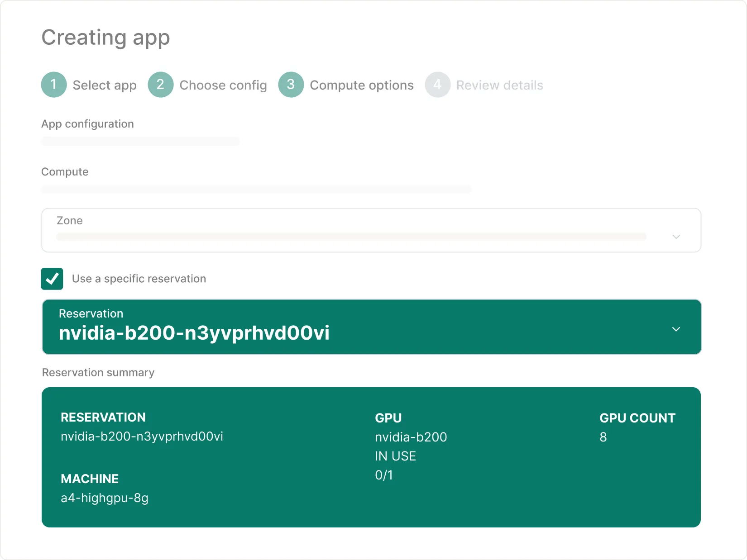The width and height of the screenshot is (747, 560).
Task: Expand the nvidia-b200-n3yvprhvd00vi reservation selector
Action: [371, 327]
